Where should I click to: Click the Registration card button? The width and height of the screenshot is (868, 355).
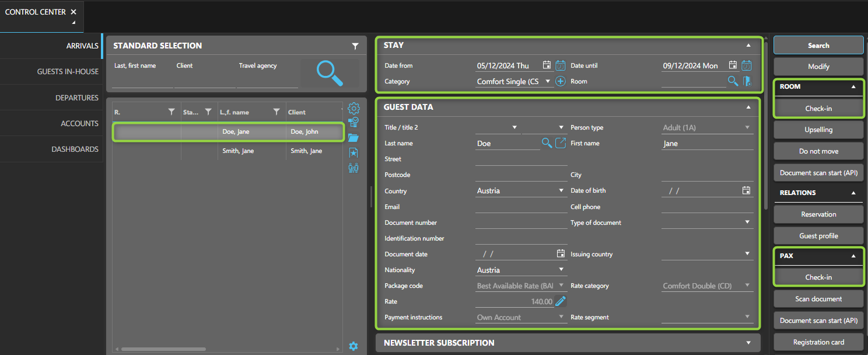pyautogui.click(x=818, y=342)
